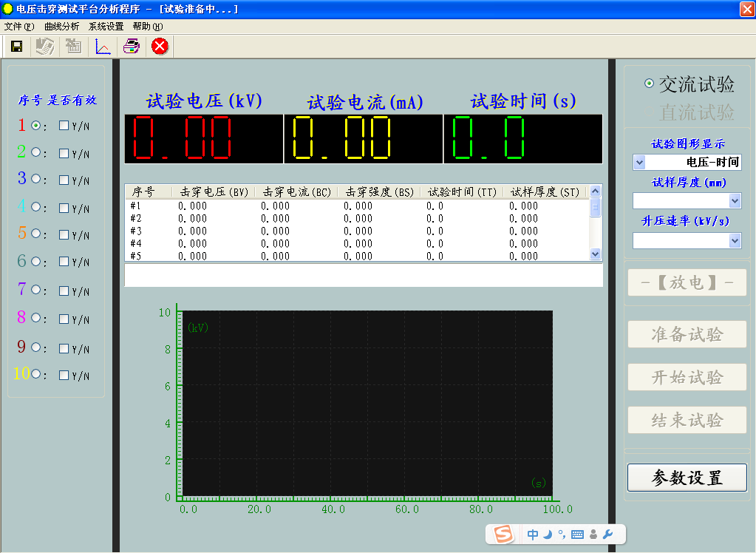
Task: Open the 曲线分析 menu
Action: [x=61, y=26]
